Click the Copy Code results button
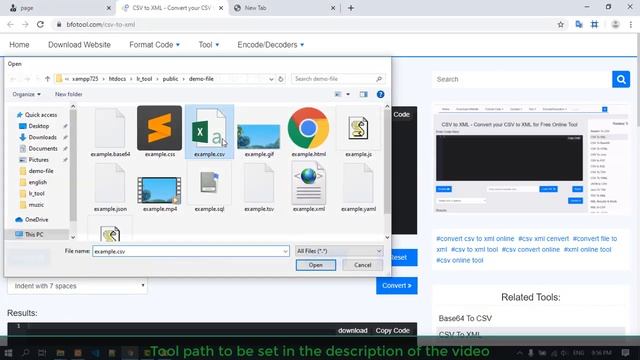The height and width of the screenshot is (360, 640). tap(393, 331)
